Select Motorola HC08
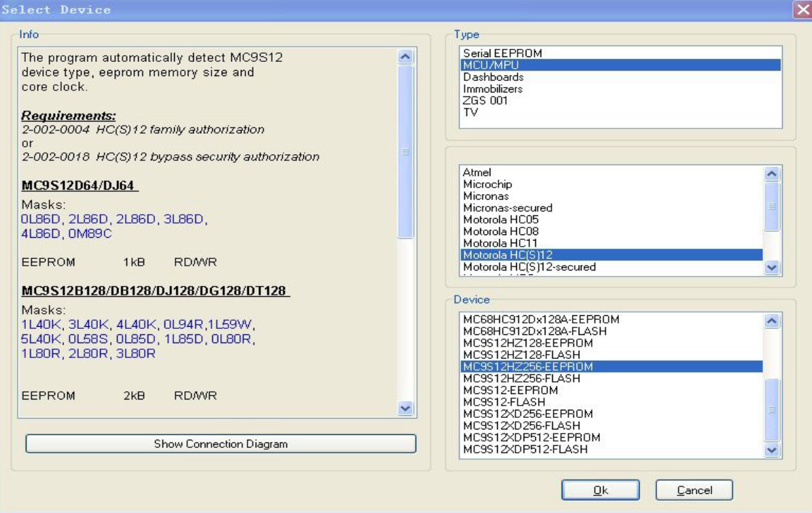The width and height of the screenshot is (812, 513). click(x=611, y=232)
